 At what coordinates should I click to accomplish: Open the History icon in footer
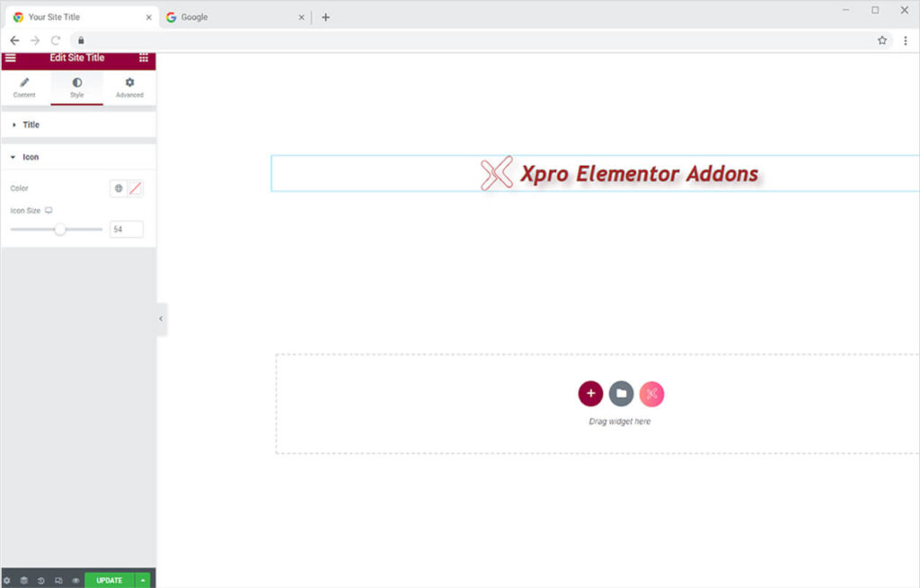pyautogui.click(x=41, y=581)
